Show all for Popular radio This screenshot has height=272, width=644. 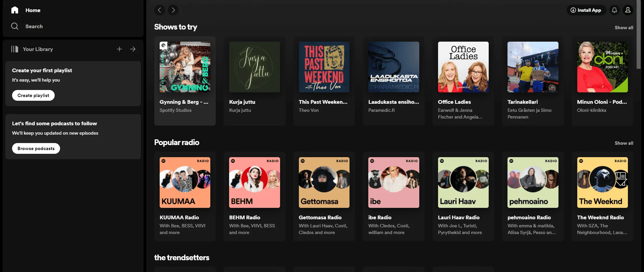click(624, 143)
